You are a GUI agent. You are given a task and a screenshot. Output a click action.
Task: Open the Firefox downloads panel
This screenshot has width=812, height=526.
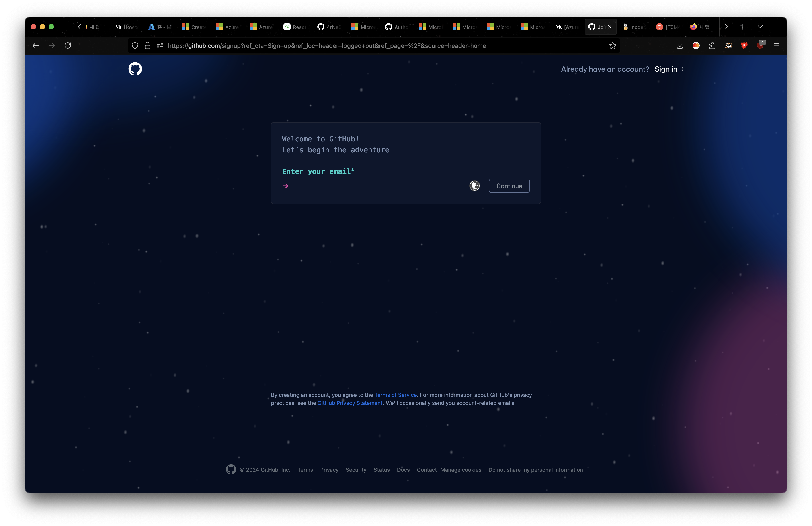pyautogui.click(x=680, y=45)
